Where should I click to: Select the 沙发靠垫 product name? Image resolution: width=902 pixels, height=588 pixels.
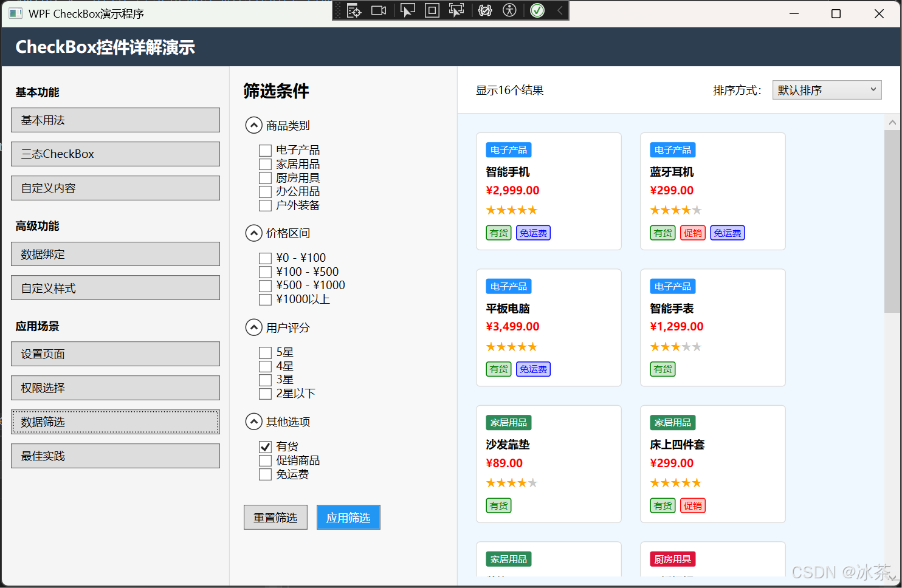[508, 445]
